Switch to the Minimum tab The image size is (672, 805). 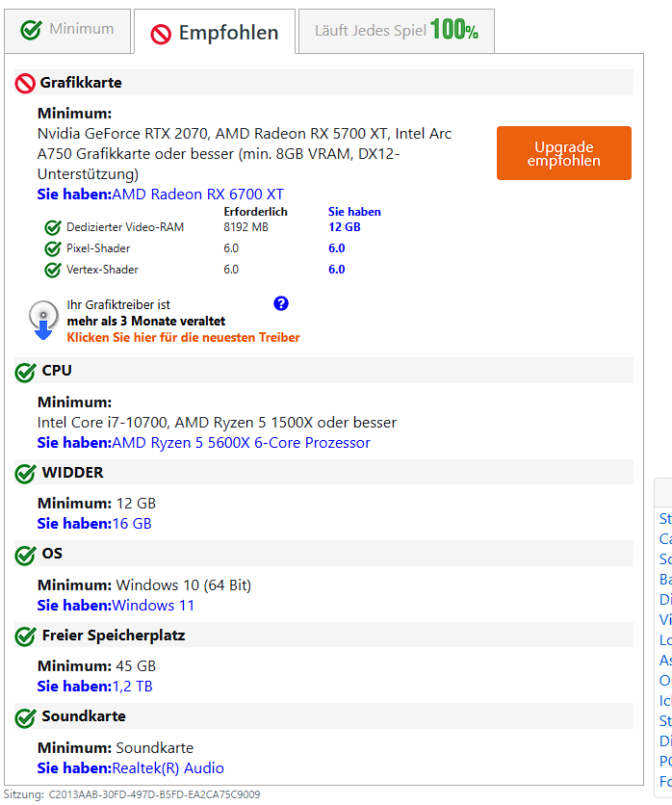[67, 30]
